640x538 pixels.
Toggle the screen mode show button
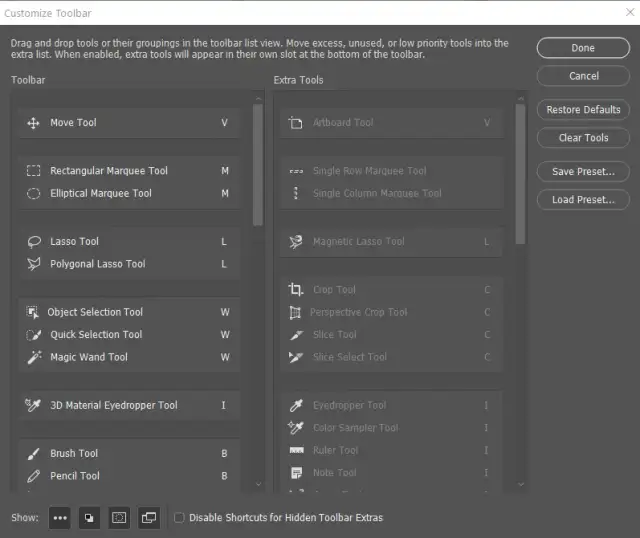coord(149,518)
